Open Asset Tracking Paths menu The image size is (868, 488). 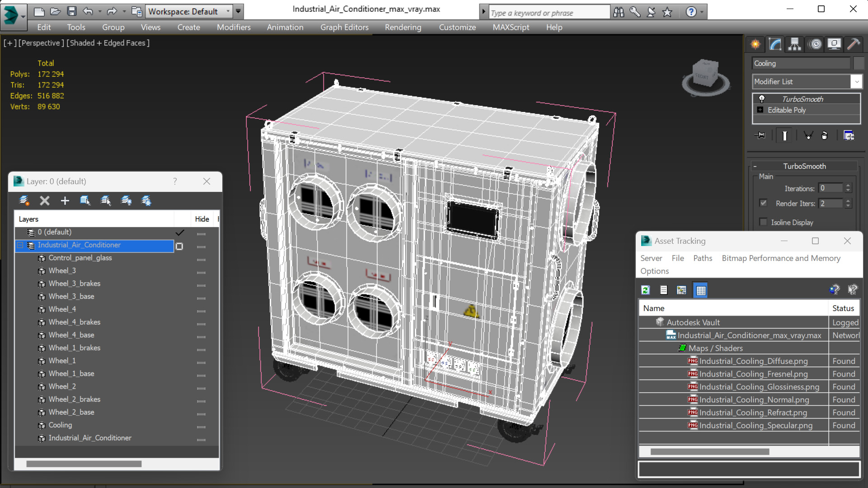tap(702, 258)
